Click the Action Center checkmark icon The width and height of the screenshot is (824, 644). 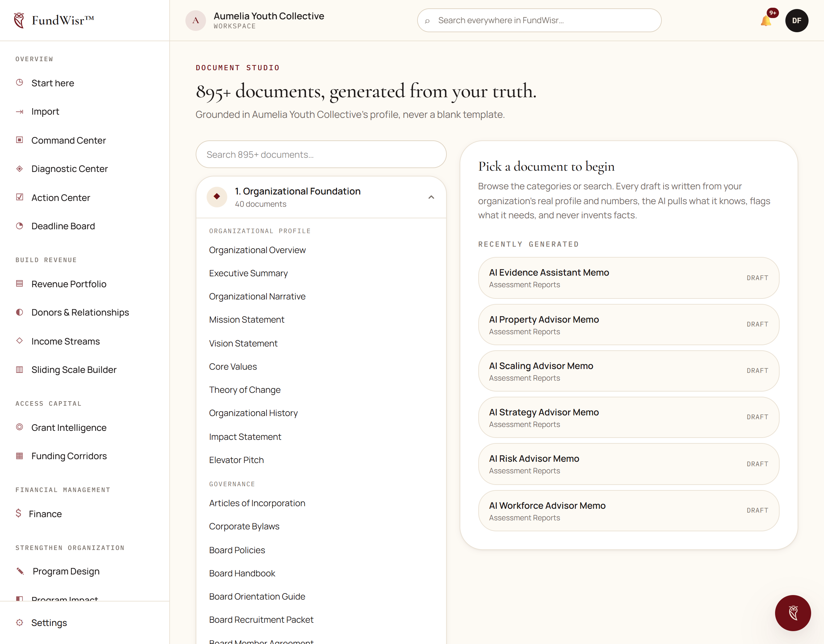click(20, 197)
